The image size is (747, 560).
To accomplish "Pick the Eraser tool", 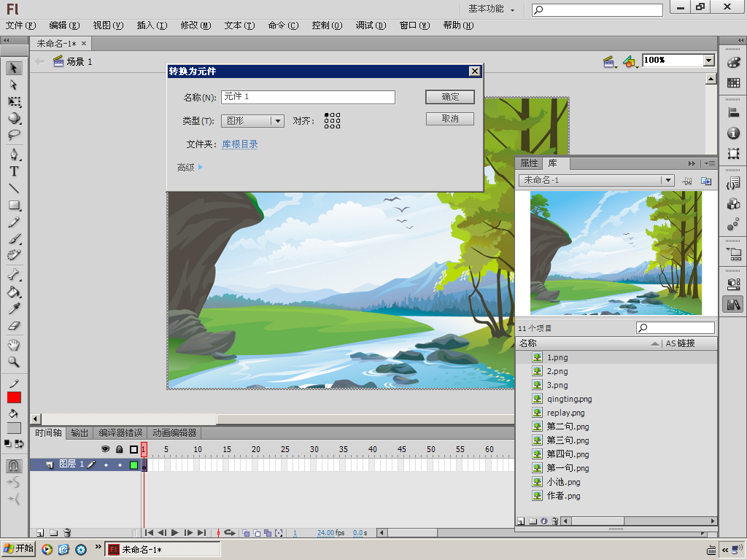I will pyautogui.click(x=14, y=327).
